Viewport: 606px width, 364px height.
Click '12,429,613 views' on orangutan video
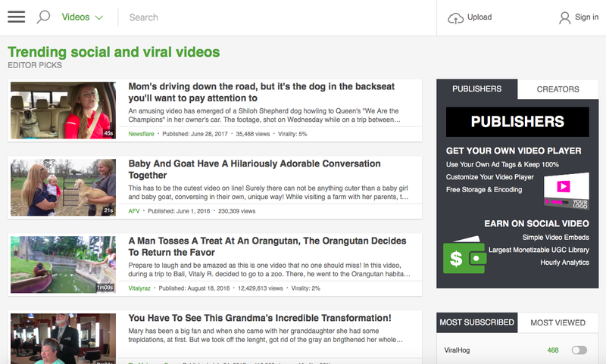(261, 288)
